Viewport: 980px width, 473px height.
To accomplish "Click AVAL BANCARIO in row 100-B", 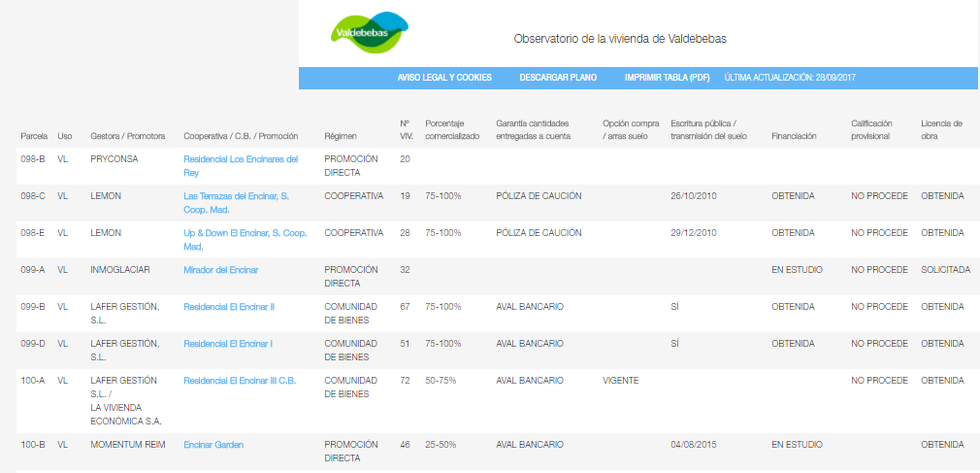I will (x=530, y=445).
